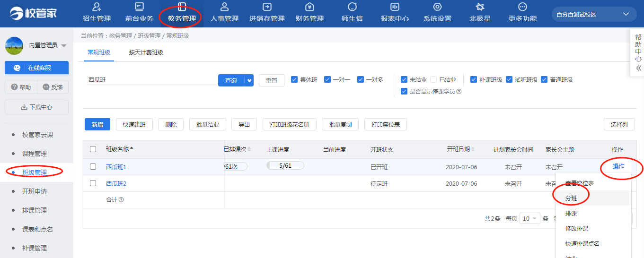Screen dimensions: 644x258
Task: Toggle the 试听班级 checkbox
Action: pos(509,79)
